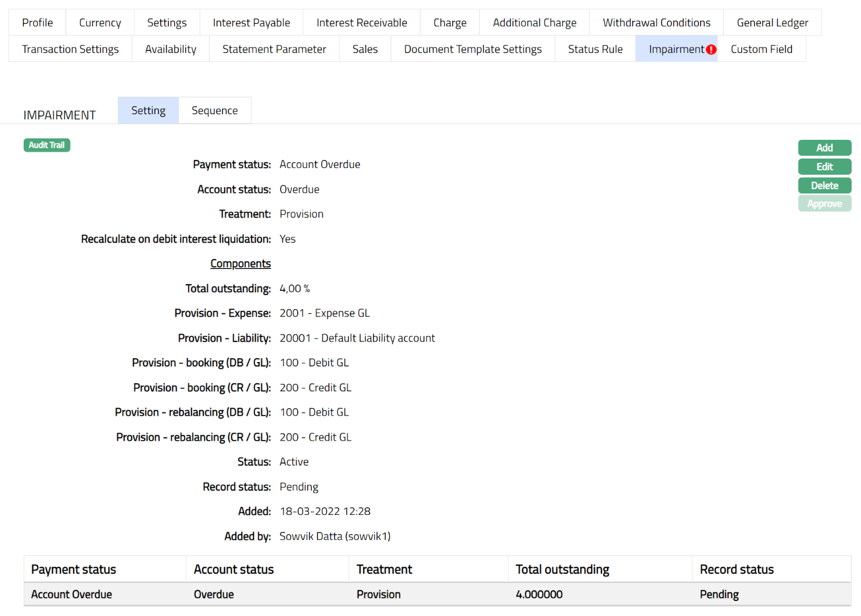Open Document Template Settings tab
This screenshot has width=861, height=616.
(x=472, y=49)
